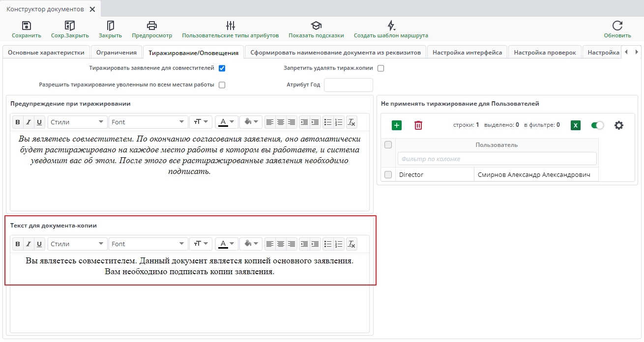The width and height of the screenshot is (644, 342).
Task: Toggle the green filter switch in users grid
Action: pyautogui.click(x=597, y=125)
